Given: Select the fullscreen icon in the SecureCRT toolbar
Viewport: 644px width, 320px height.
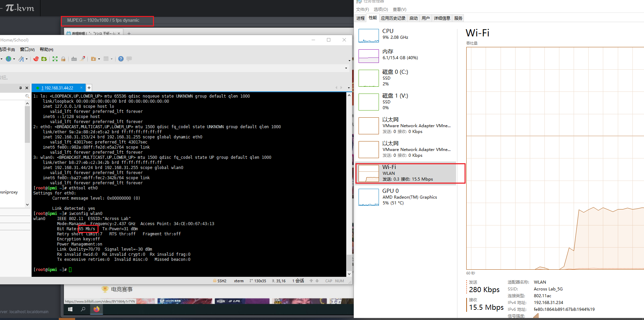Looking at the screenshot, I should pyautogui.click(x=55, y=59).
